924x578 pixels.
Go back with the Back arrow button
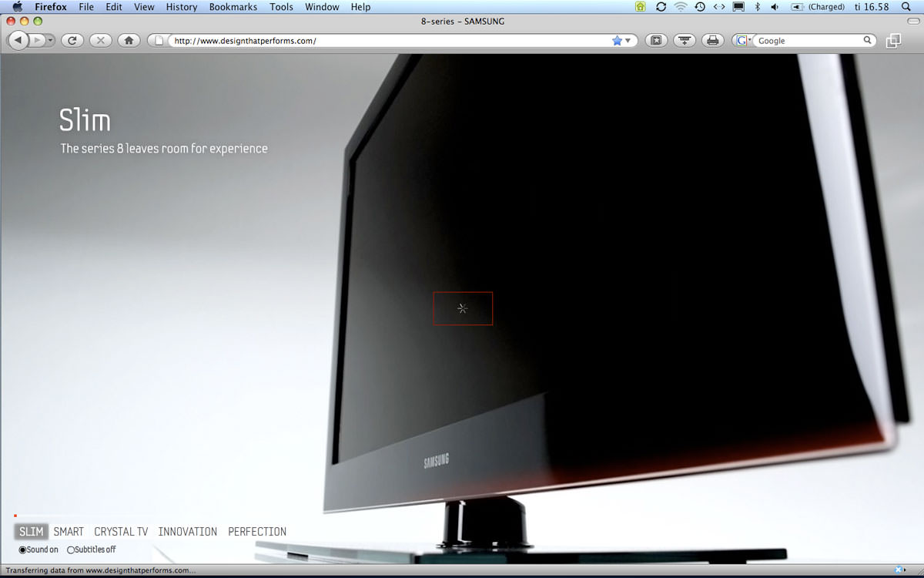pyautogui.click(x=17, y=40)
